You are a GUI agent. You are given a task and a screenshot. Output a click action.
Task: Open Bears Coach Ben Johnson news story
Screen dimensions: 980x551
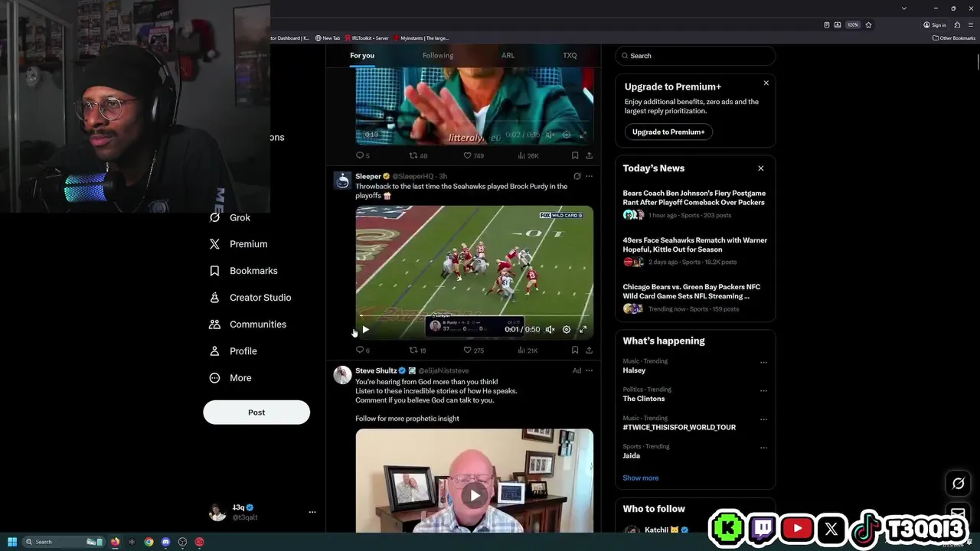point(695,204)
